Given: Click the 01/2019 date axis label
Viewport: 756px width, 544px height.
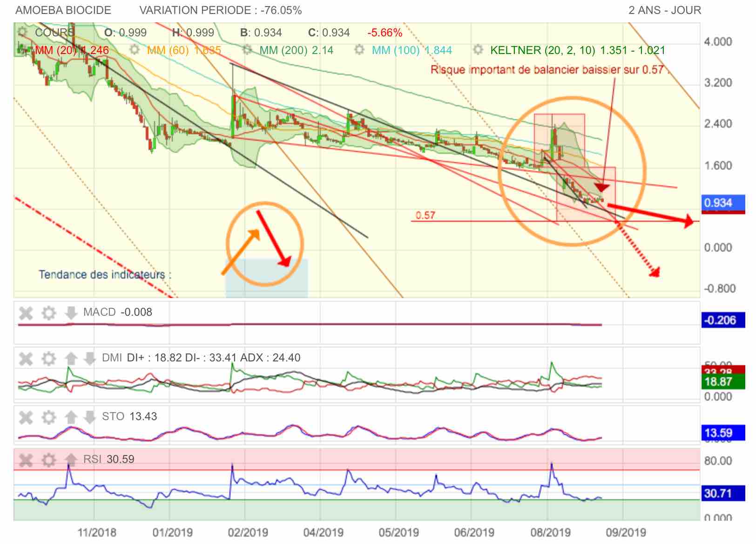Looking at the screenshot, I should (x=172, y=532).
